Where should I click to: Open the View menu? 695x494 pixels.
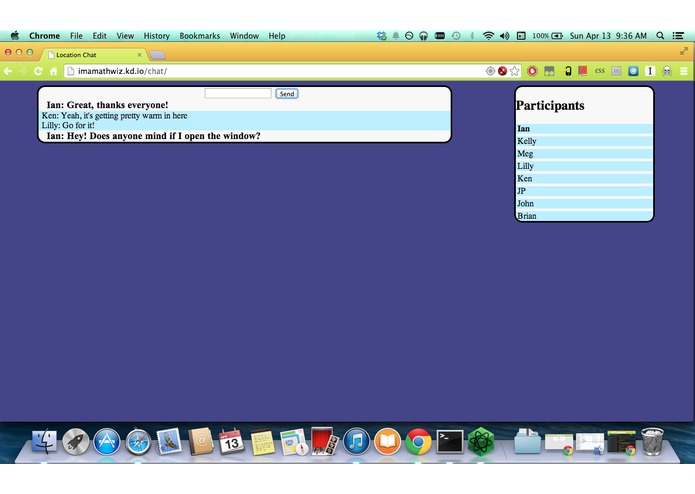(125, 36)
